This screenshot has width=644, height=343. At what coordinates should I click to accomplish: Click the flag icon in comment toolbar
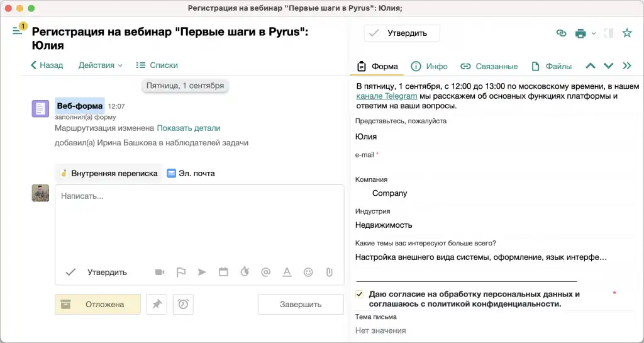180,272
